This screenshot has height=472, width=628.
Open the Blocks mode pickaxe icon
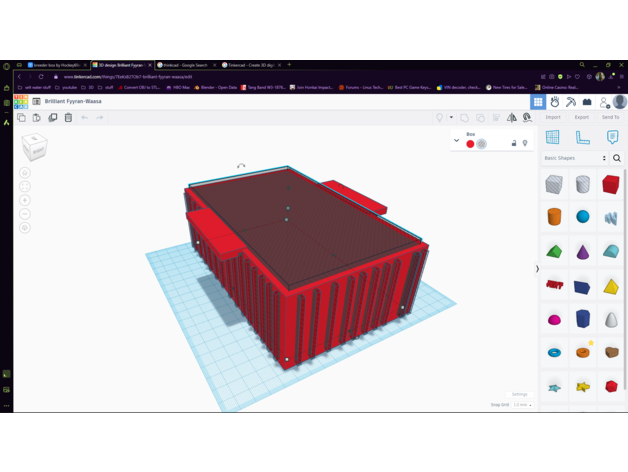(571, 102)
